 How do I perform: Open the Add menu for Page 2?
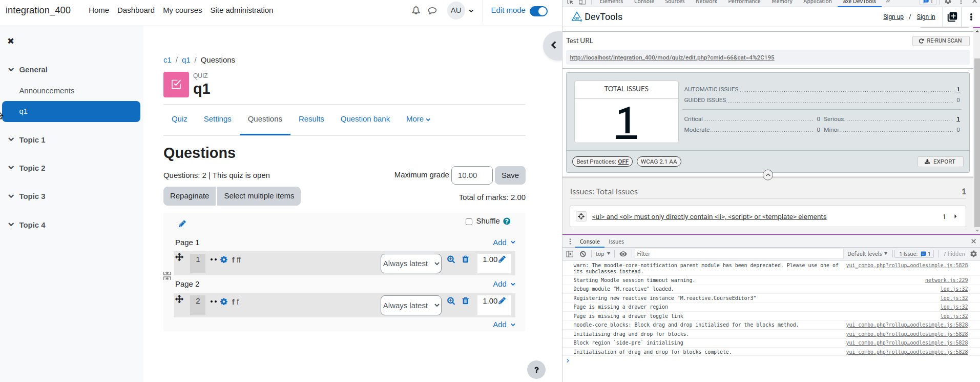coord(504,284)
